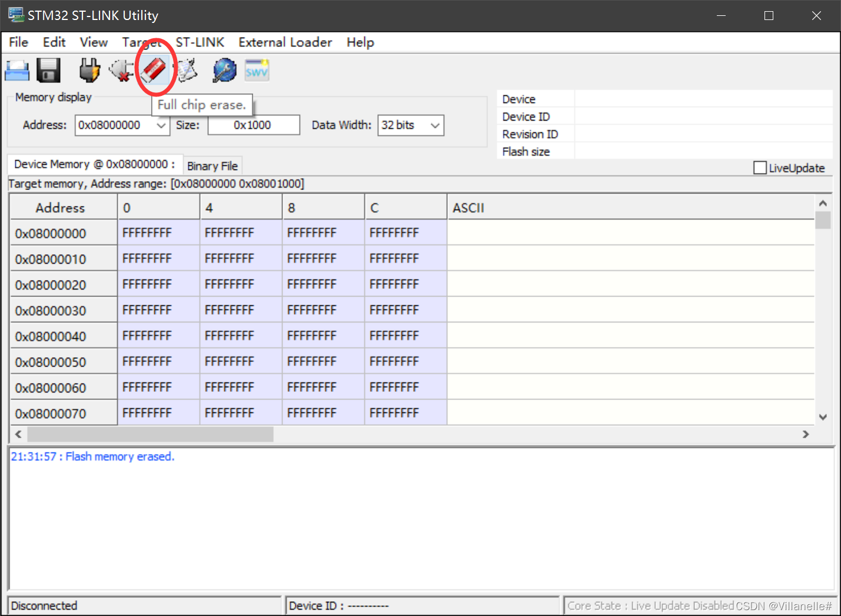This screenshot has height=616, width=841.
Task: Click the Disconnected status bar entry
Action: coord(144,606)
